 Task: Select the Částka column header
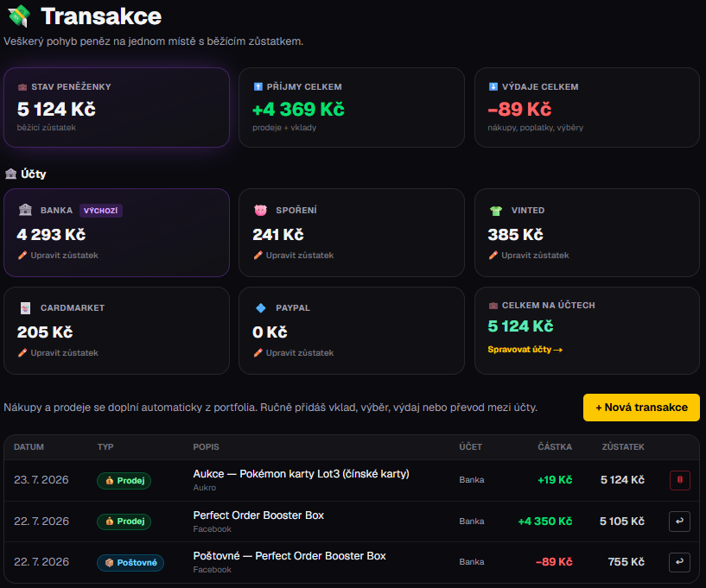(x=555, y=446)
